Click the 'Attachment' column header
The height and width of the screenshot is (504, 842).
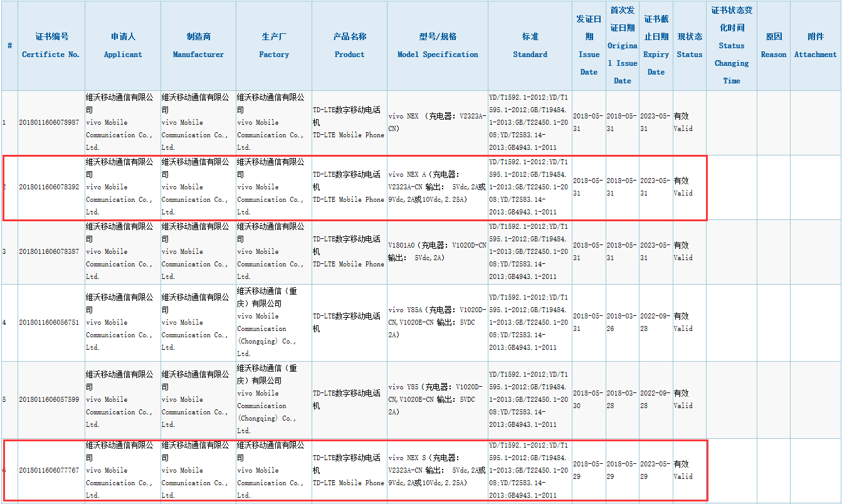point(816,46)
